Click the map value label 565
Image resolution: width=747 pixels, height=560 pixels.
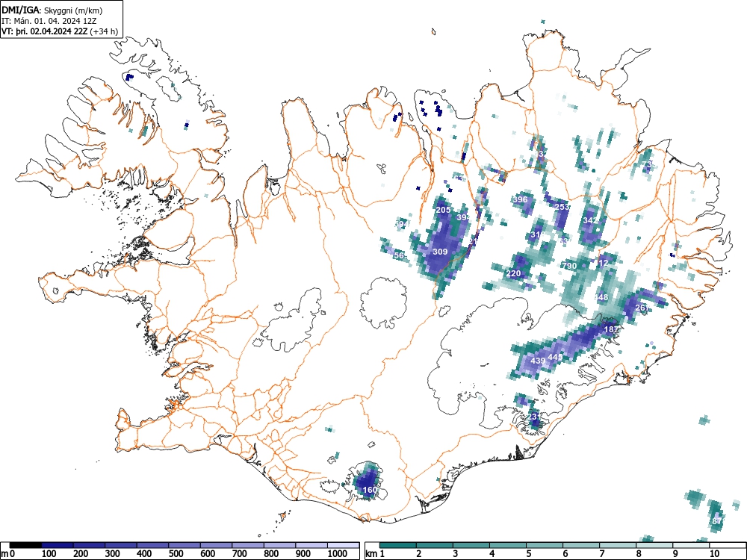400,255
